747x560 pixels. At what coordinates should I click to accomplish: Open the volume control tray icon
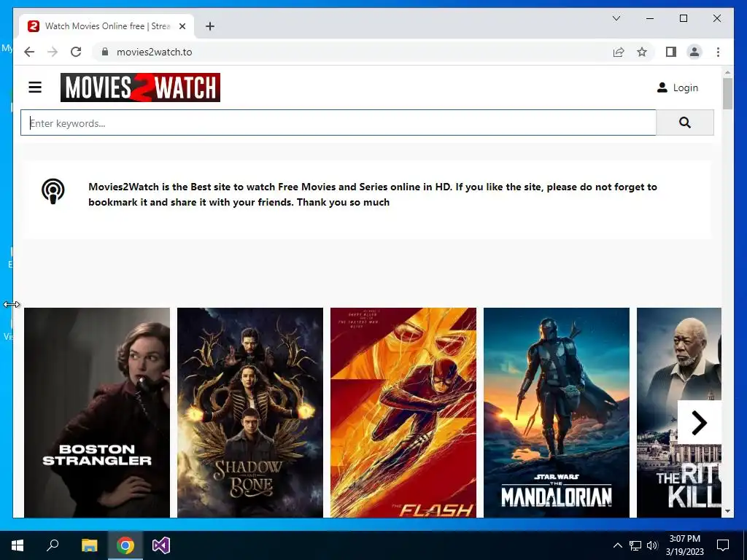click(x=652, y=545)
